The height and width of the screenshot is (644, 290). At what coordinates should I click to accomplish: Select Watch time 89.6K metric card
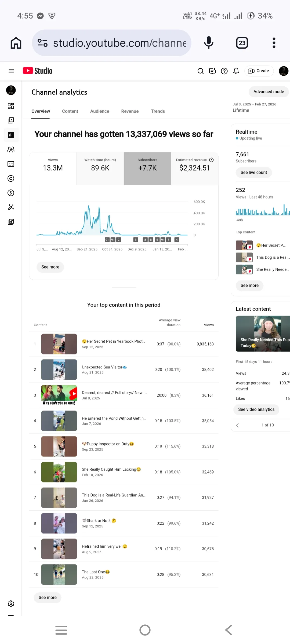tap(100, 169)
